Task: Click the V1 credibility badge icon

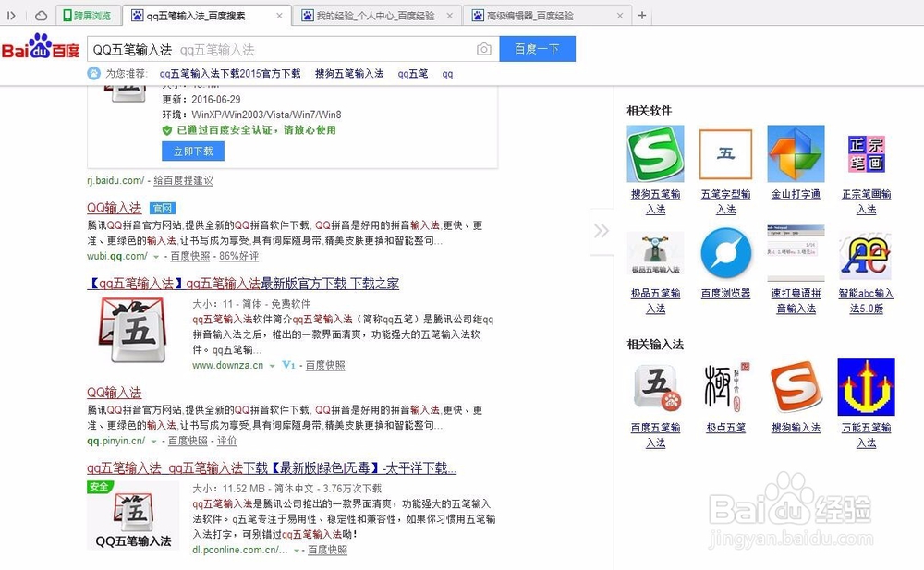Action: [288, 365]
